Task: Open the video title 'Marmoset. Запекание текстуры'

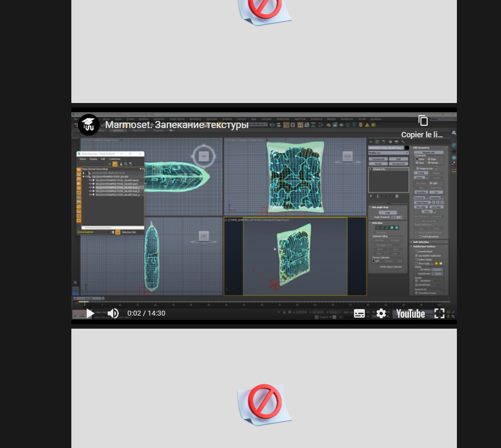Action: coord(176,125)
